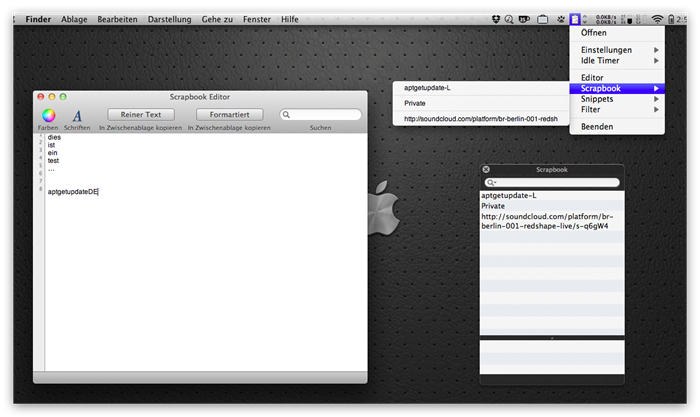
Task: Click the clipboard manager menu bar icon
Action: point(575,19)
